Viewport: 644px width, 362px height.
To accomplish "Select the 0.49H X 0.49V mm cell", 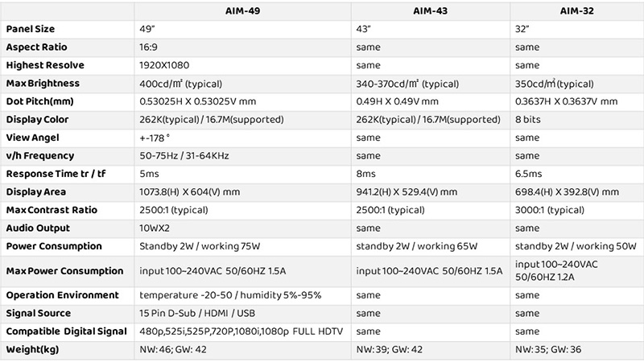I will point(398,101).
